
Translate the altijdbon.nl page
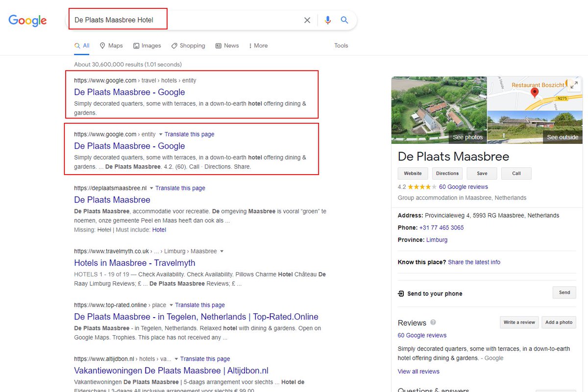pos(205,359)
